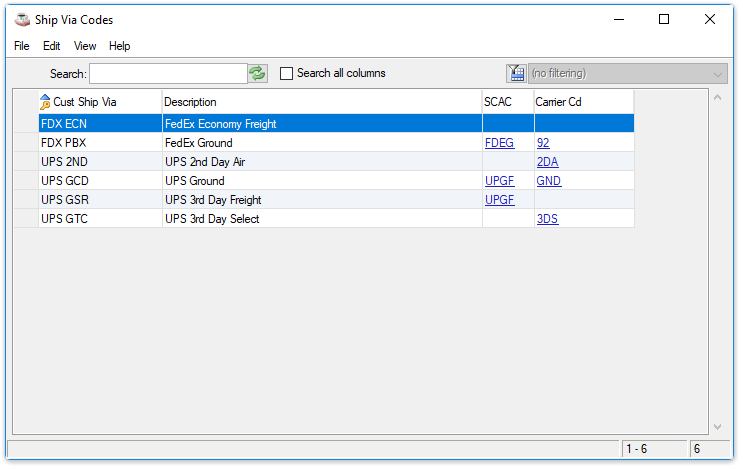Click the FDEG SCAC link

pyautogui.click(x=499, y=143)
